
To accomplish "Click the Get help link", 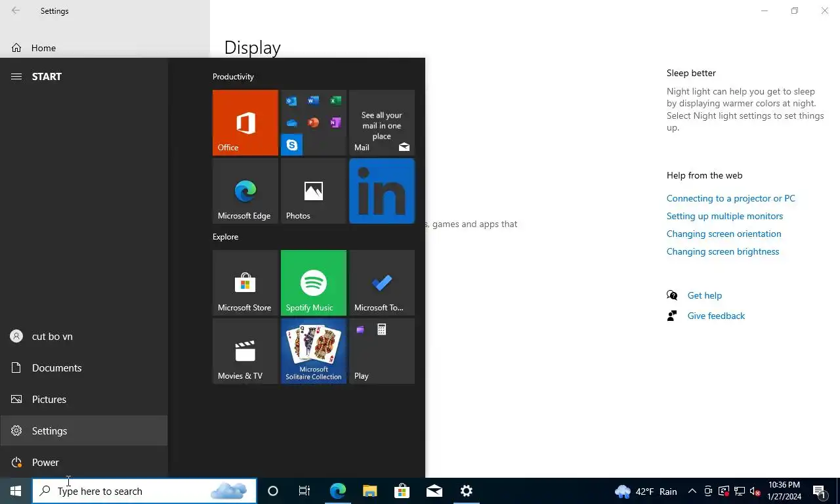I will pyautogui.click(x=704, y=295).
